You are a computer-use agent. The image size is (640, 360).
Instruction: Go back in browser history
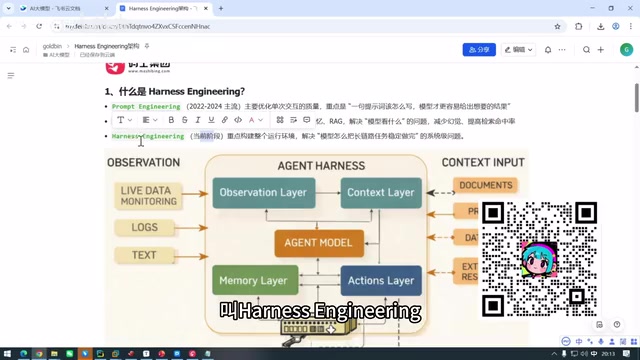[9, 27]
